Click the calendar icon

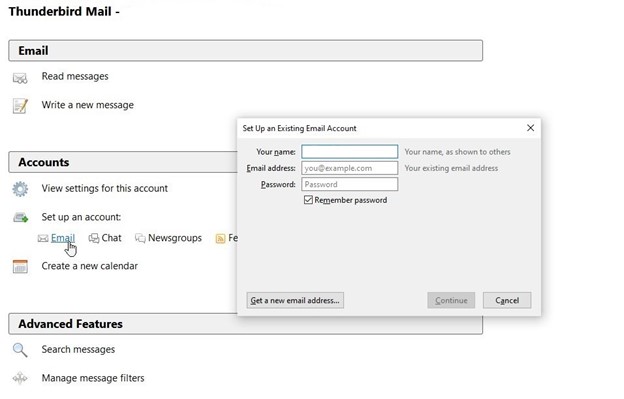[x=20, y=267]
